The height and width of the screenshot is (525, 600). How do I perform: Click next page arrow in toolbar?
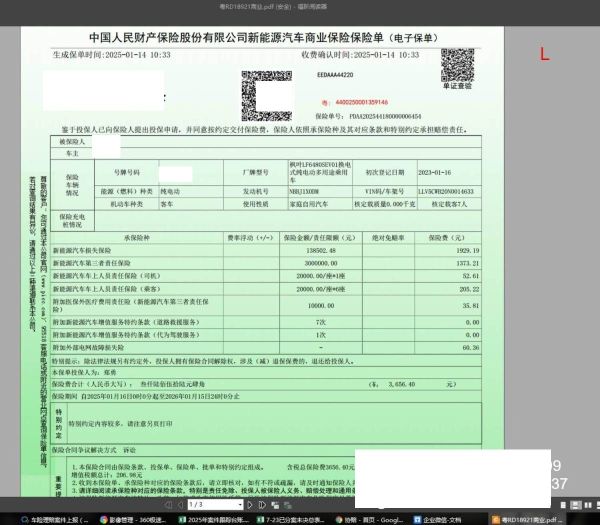pyautogui.click(x=250, y=505)
